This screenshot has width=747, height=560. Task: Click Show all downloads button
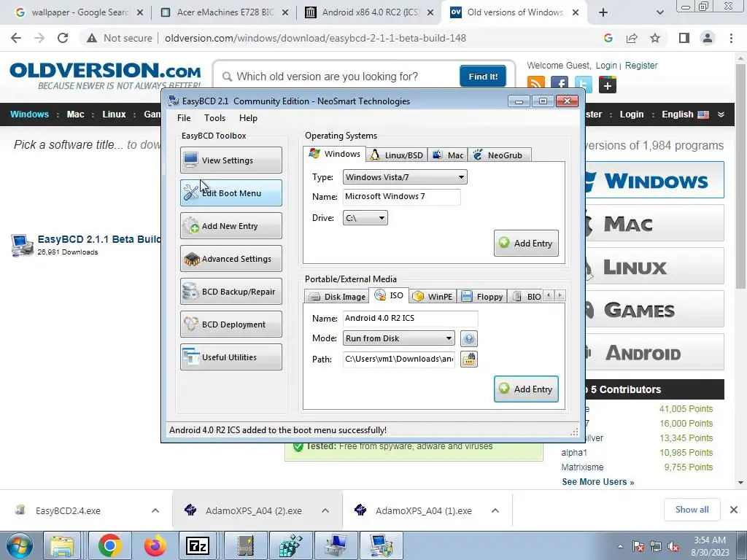coord(692,510)
